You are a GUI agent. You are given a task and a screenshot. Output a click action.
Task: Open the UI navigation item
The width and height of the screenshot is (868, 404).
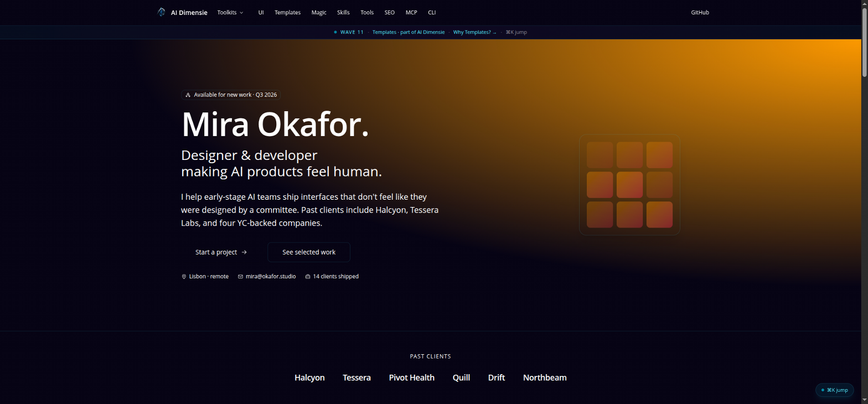[261, 12]
